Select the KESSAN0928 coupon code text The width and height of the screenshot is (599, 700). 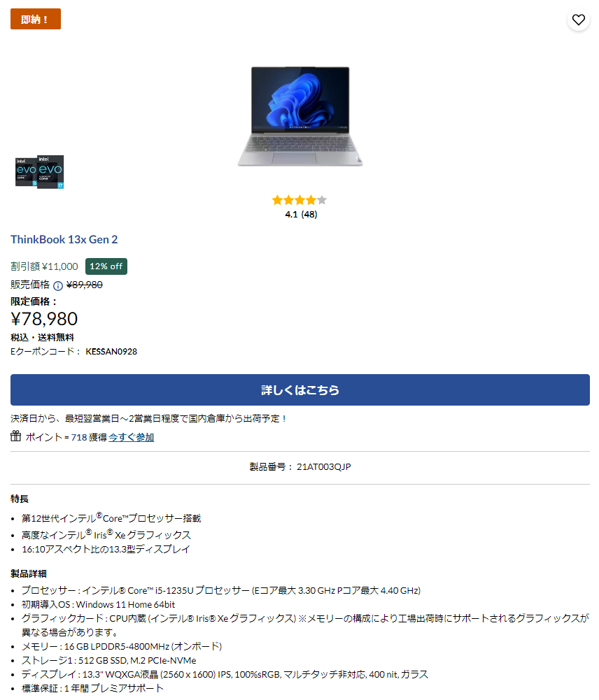111,351
